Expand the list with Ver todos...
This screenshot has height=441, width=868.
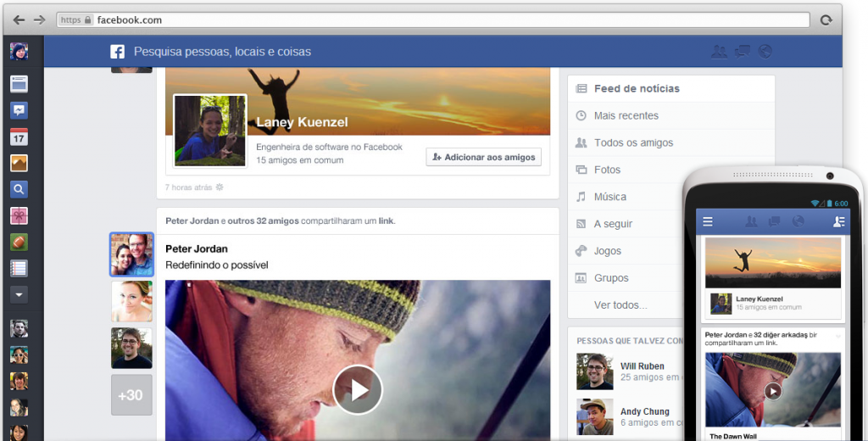[620, 304]
